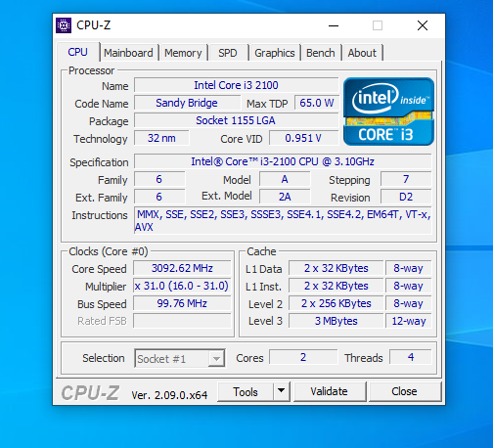Click the Core VID value '0.951 V'
The width and height of the screenshot is (493, 448).
[x=303, y=138]
